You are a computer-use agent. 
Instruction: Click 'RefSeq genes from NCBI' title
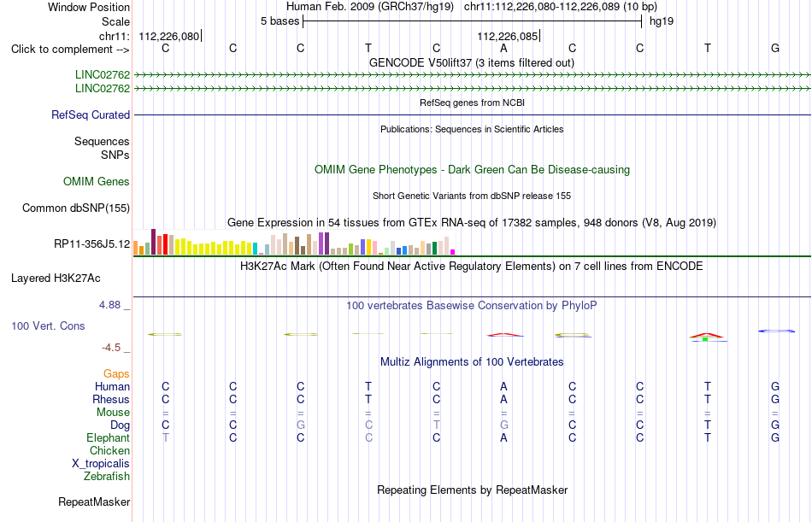click(472, 103)
